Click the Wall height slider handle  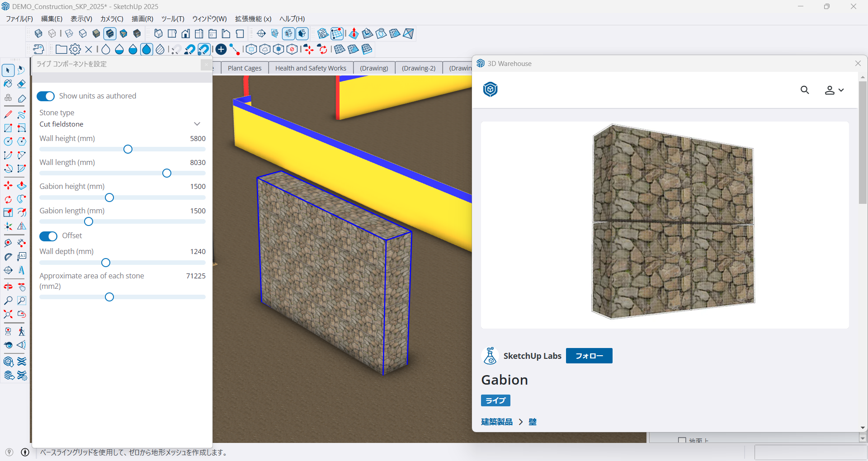click(128, 149)
